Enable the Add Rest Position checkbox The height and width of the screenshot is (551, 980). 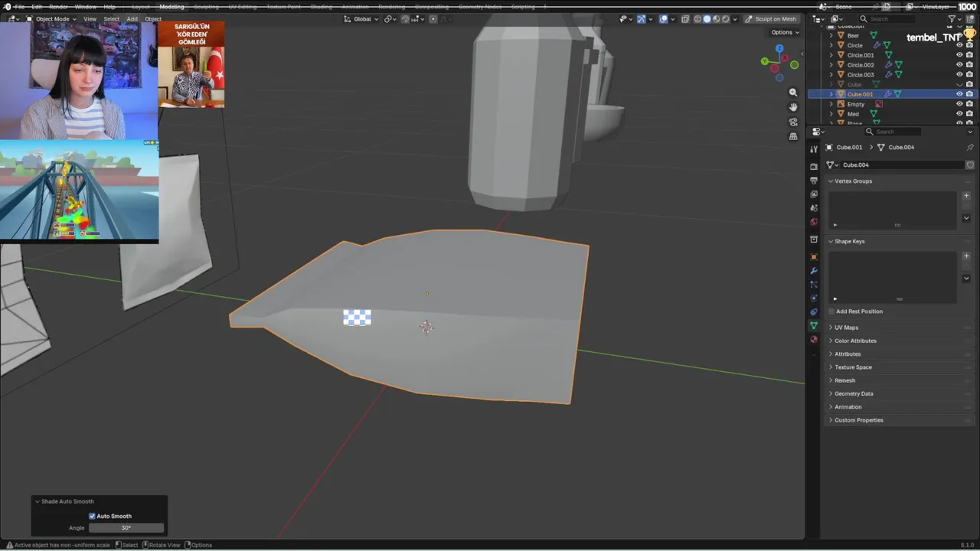point(831,311)
